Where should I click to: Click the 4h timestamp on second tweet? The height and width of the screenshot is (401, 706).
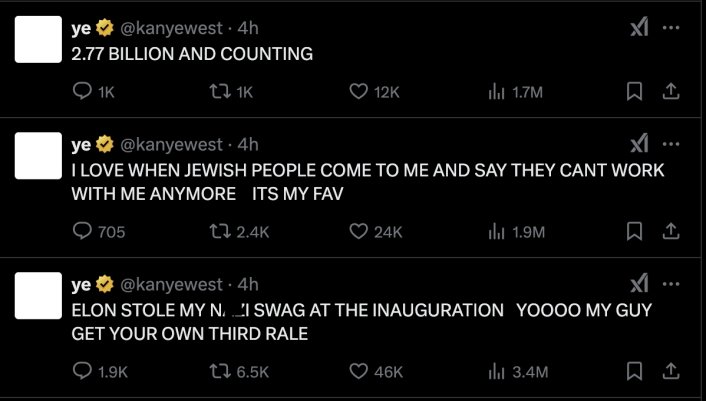248,146
